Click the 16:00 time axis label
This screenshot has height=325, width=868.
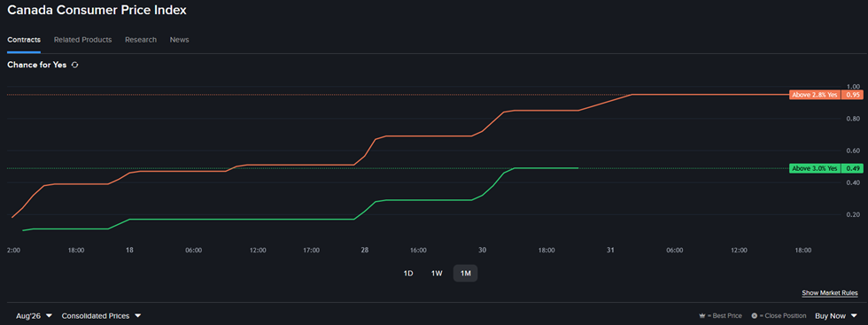pos(418,251)
